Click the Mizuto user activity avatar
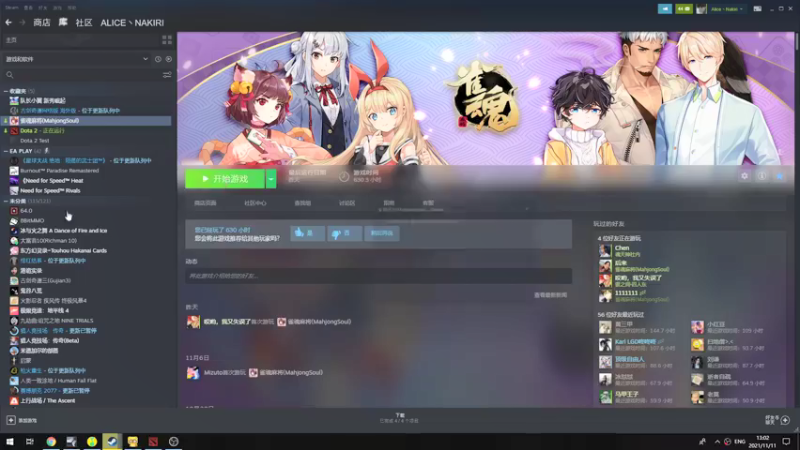The width and height of the screenshot is (800, 450). pyautogui.click(x=193, y=373)
